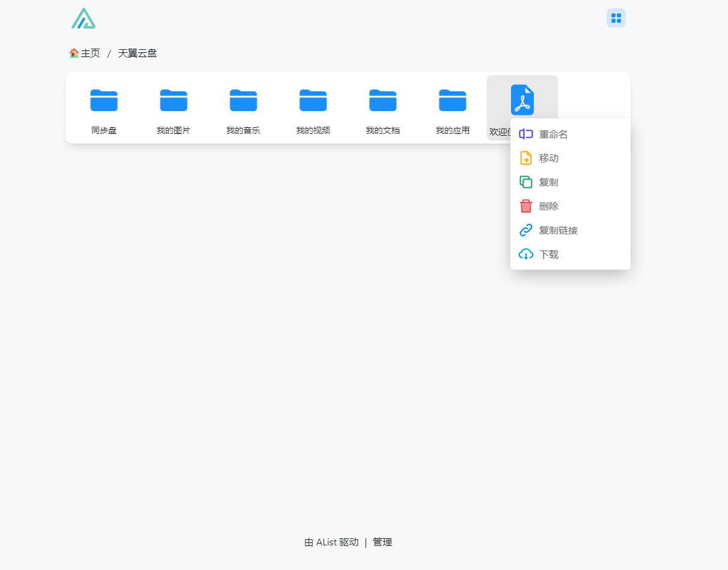Screen dimensions: 728x570
Task: Click the green copy icon
Action: coord(526,182)
